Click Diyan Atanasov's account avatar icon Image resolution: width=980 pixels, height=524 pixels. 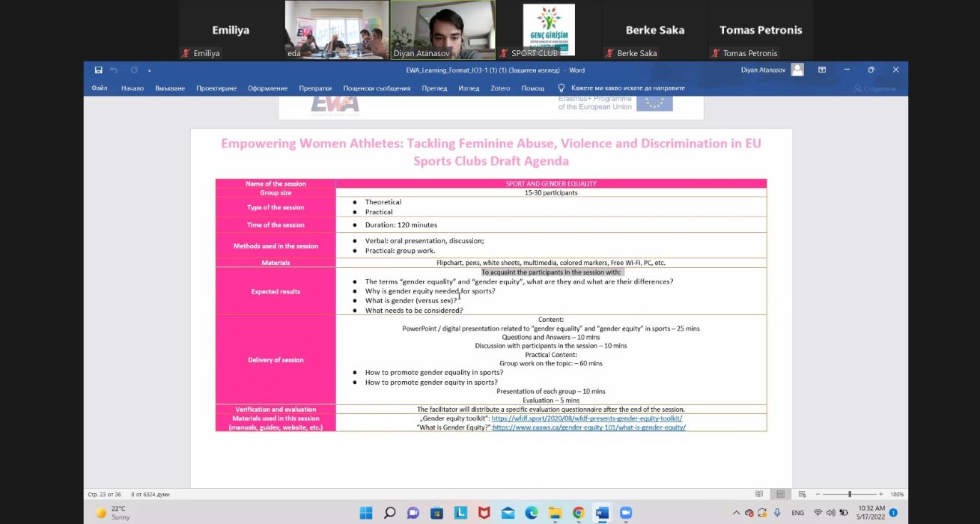(x=797, y=70)
